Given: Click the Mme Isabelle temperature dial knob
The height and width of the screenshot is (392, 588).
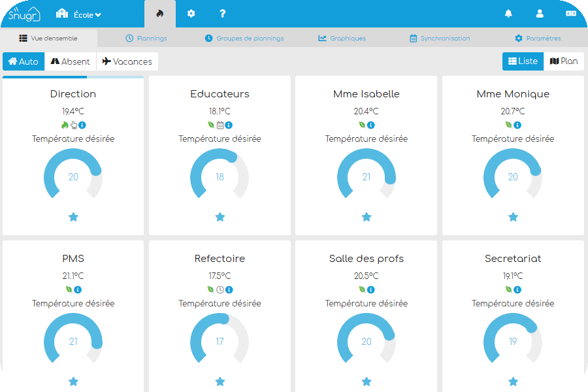Looking at the screenshot, I should (390, 179).
